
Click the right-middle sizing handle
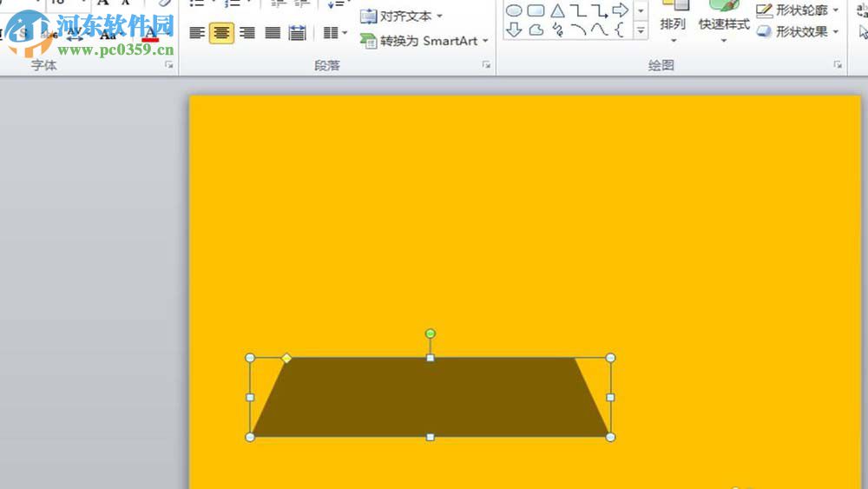click(x=610, y=397)
